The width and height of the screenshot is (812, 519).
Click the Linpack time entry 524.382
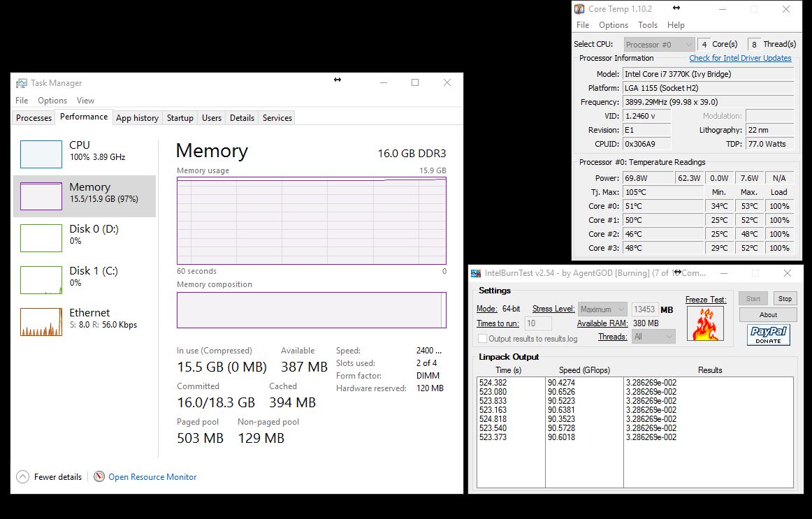[493, 383]
